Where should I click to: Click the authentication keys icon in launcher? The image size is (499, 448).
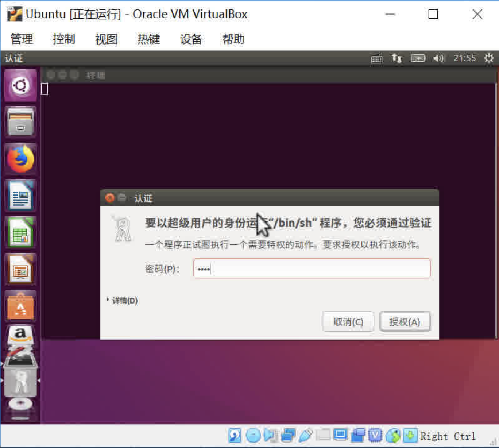click(20, 381)
